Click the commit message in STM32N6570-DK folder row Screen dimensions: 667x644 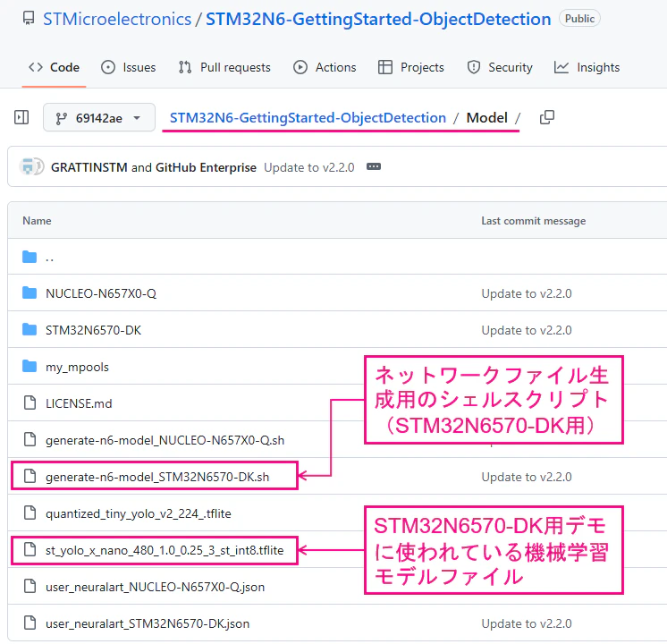pos(527,330)
